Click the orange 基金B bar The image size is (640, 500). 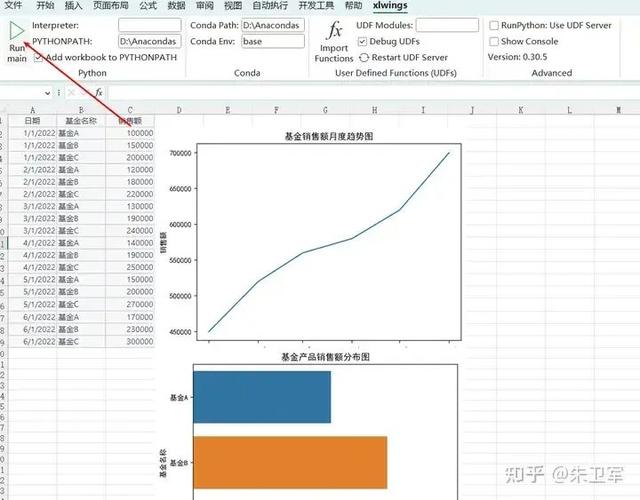click(290, 462)
